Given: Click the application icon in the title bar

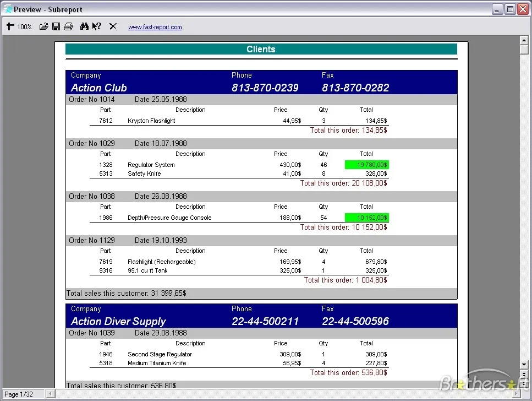Looking at the screenshot, I should click(x=7, y=9).
